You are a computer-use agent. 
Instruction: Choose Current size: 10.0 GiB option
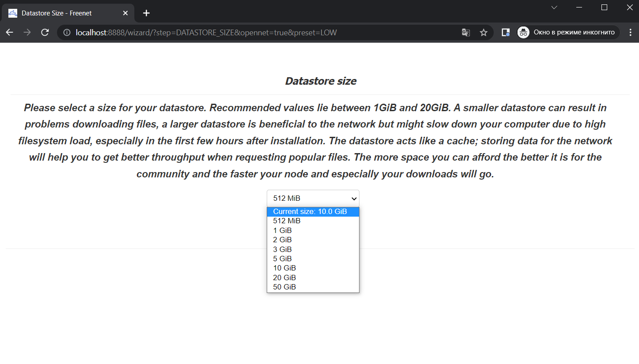pyautogui.click(x=313, y=212)
